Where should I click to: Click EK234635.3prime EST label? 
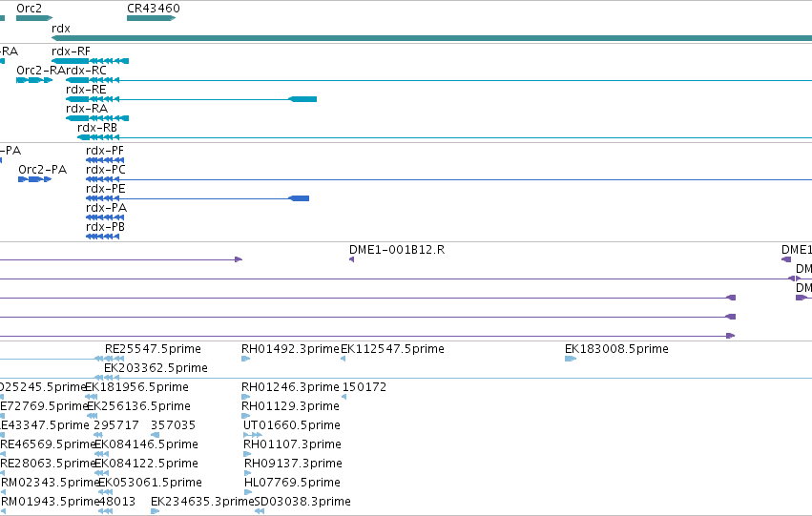pos(202,502)
